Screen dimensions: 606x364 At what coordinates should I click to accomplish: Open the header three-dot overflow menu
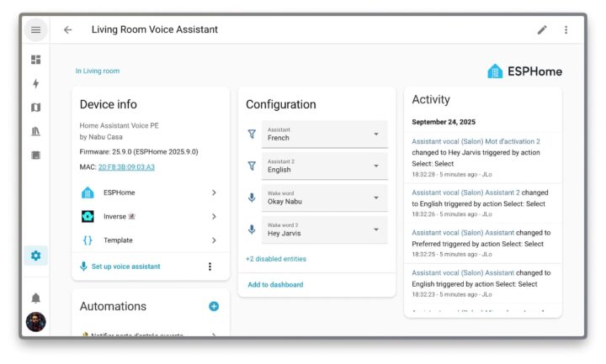[566, 29]
